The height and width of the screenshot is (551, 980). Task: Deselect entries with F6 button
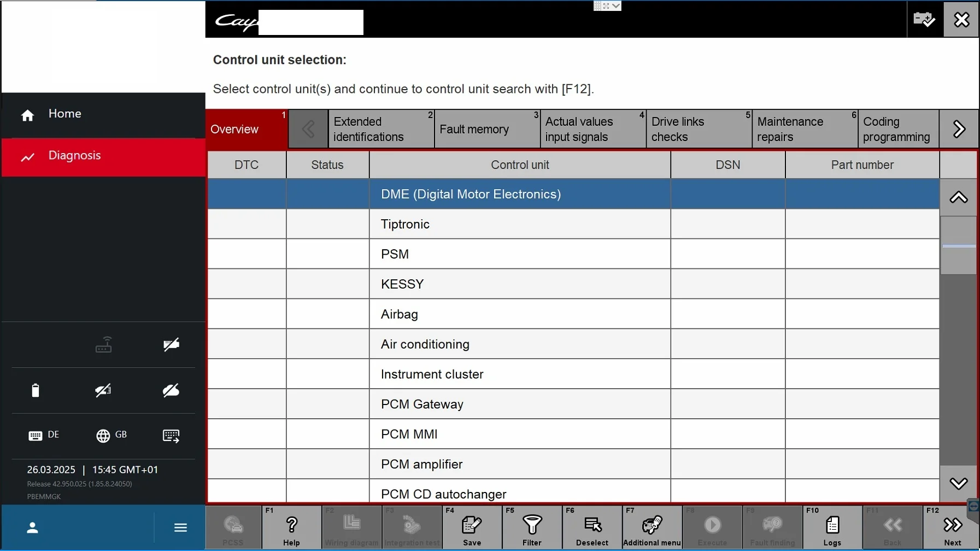click(x=592, y=527)
